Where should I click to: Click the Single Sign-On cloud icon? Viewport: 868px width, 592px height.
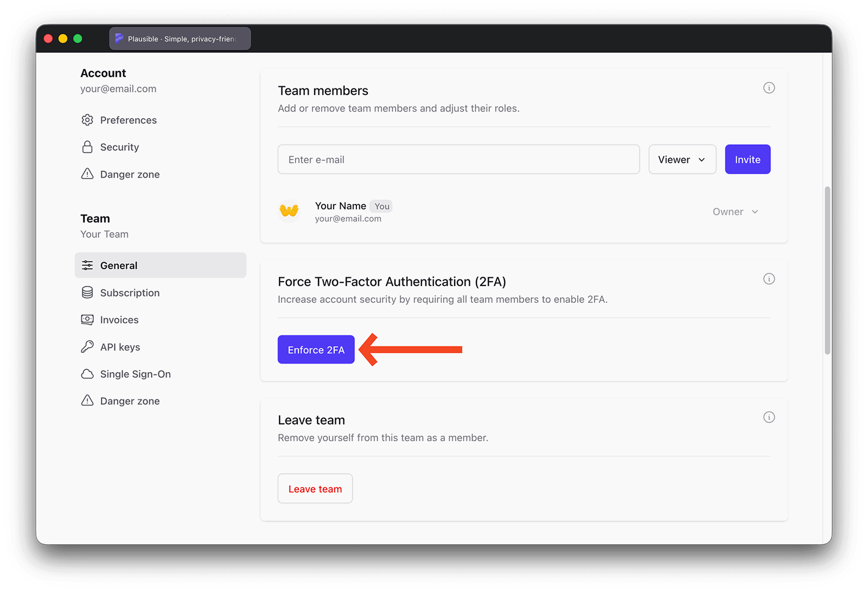click(87, 374)
